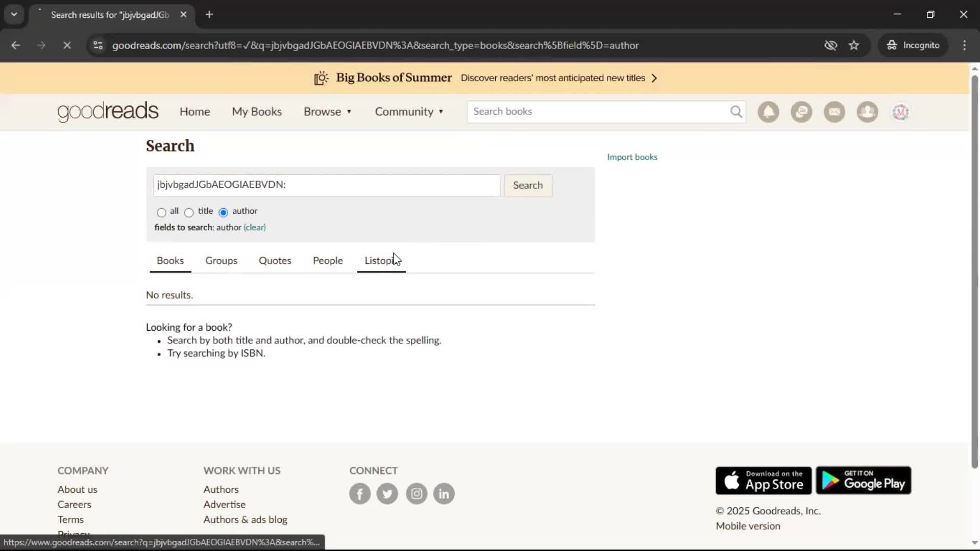Viewport: 980px width, 551px height.
Task: Click the Big Books of Summer banner text
Action: 394,78
